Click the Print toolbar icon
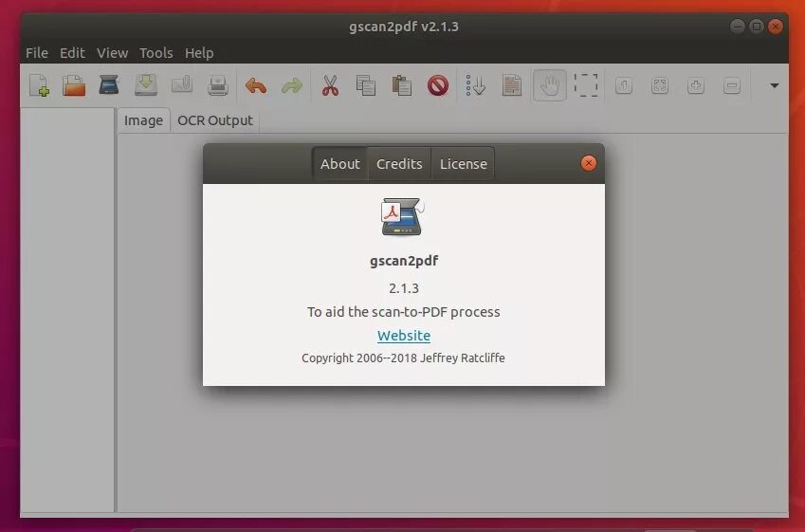This screenshot has width=805, height=532. pyautogui.click(x=218, y=85)
